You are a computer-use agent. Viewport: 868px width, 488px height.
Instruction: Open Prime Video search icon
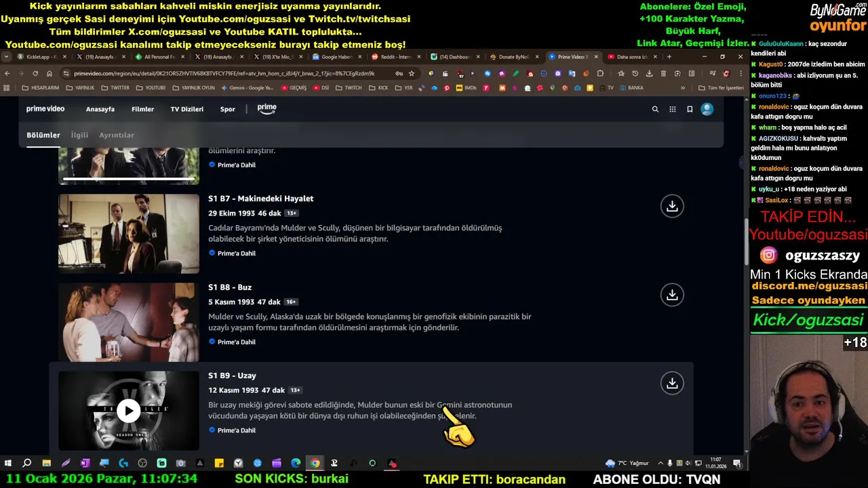pos(655,109)
